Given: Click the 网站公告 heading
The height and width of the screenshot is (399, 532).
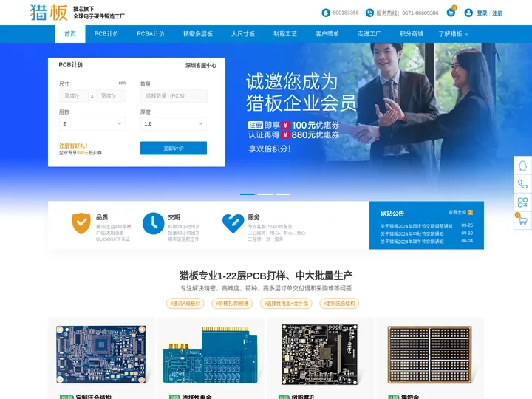Looking at the screenshot, I should (392, 214).
